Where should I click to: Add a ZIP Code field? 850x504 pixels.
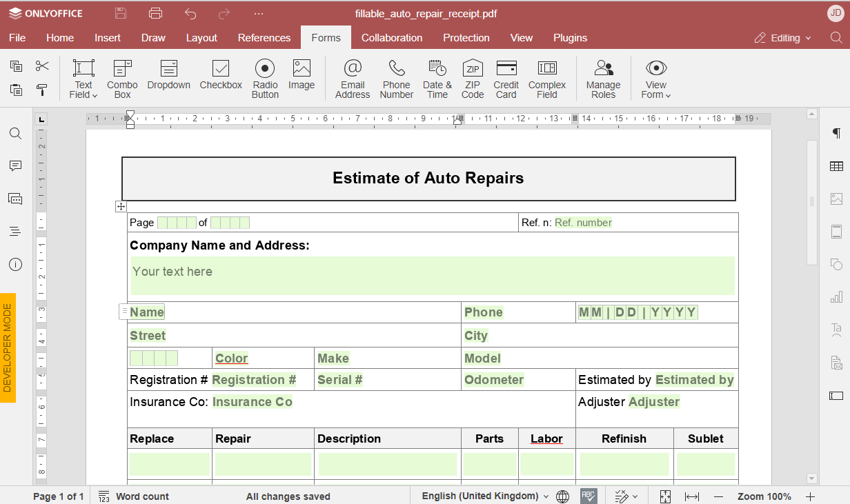coord(473,78)
